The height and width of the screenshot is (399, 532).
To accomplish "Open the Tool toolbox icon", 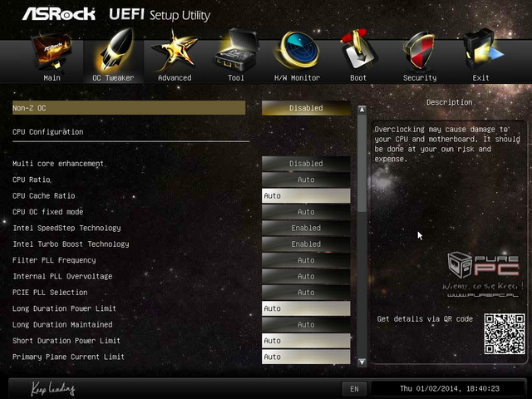I will click(236, 51).
